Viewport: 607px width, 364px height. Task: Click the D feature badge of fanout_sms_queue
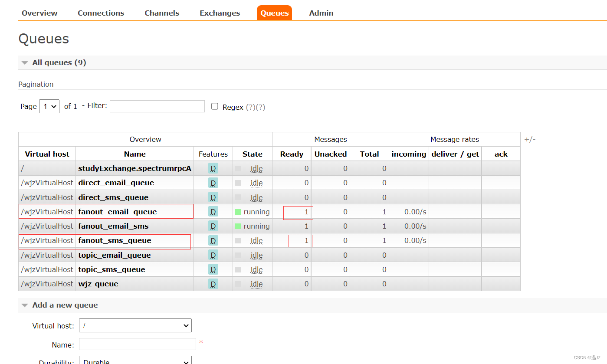213,240
